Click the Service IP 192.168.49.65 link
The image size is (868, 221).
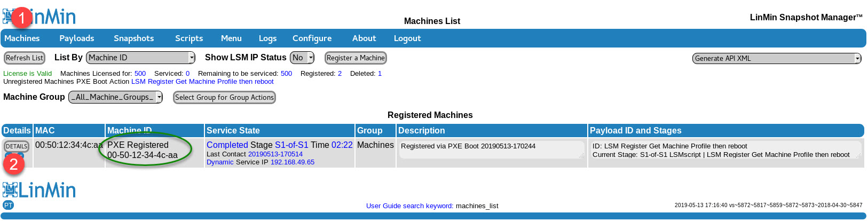pos(292,162)
